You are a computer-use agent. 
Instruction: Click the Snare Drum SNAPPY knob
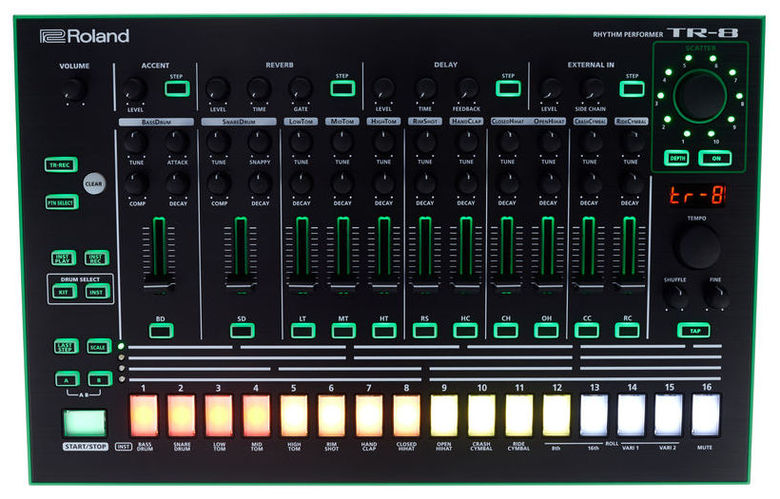tap(259, 143)
